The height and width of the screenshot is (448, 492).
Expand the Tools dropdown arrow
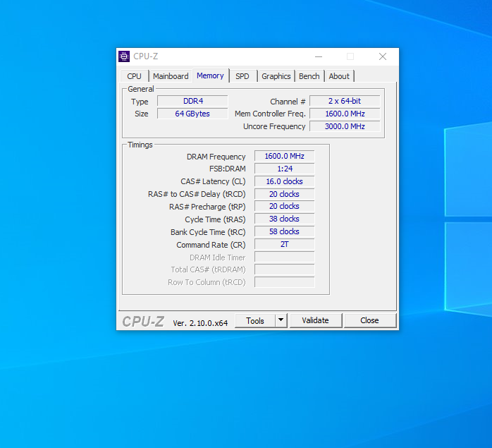pos(281,321)
